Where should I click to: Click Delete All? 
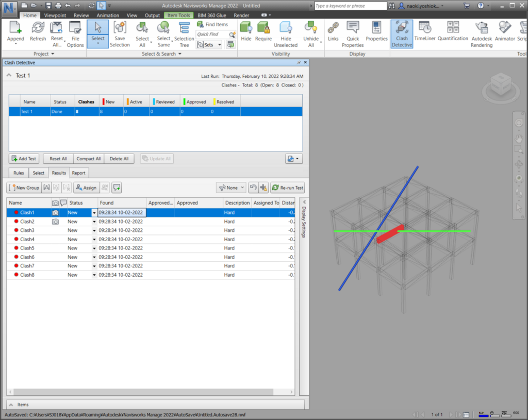[x=119, y=159]
